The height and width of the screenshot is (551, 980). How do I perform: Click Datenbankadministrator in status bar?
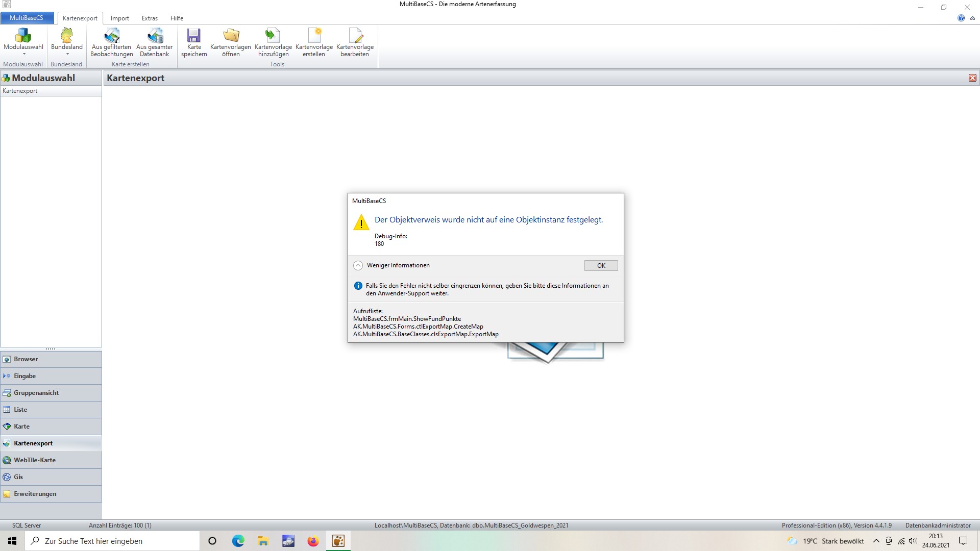point(938,525)
